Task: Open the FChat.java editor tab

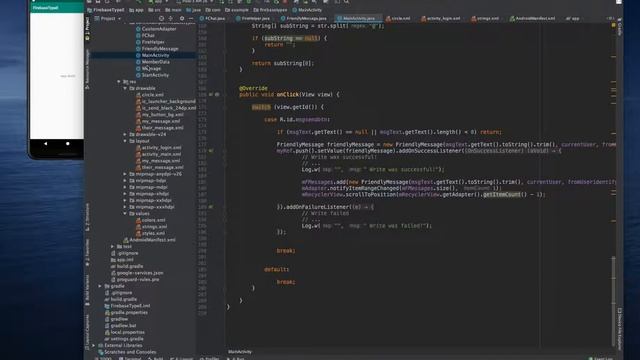Action: 212,18
